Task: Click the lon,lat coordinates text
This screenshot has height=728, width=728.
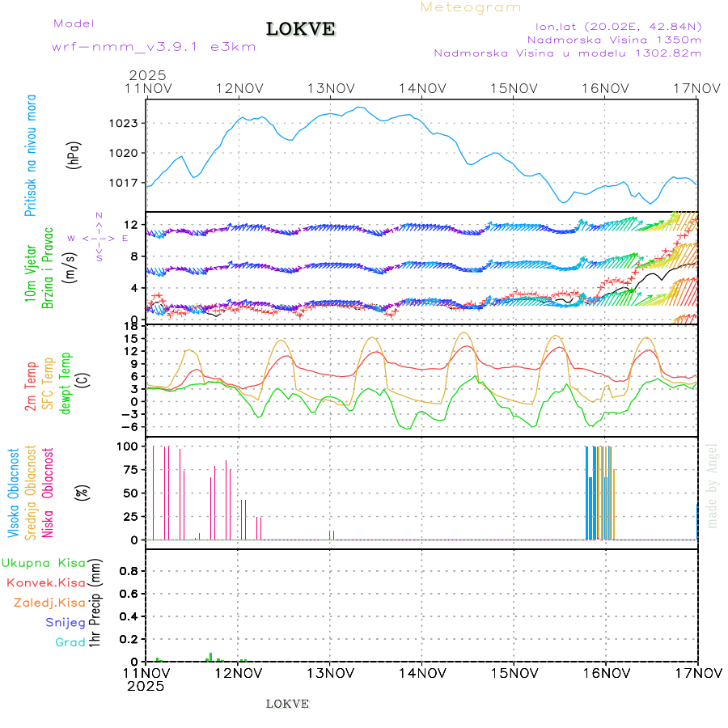Action: 612,26
